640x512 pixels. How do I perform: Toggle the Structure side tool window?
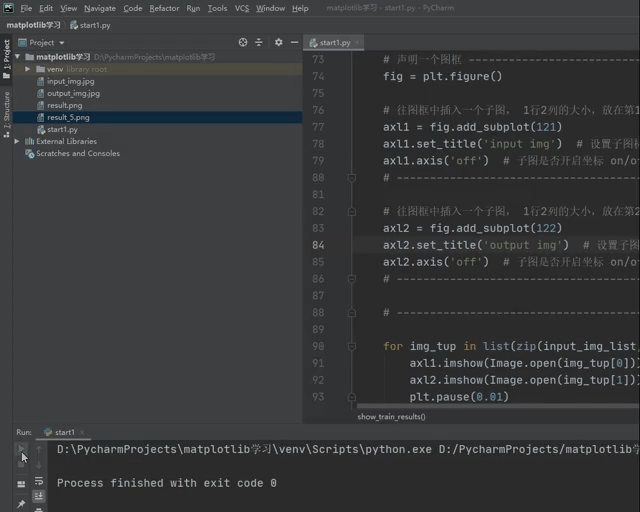click(x=6, y=114)
